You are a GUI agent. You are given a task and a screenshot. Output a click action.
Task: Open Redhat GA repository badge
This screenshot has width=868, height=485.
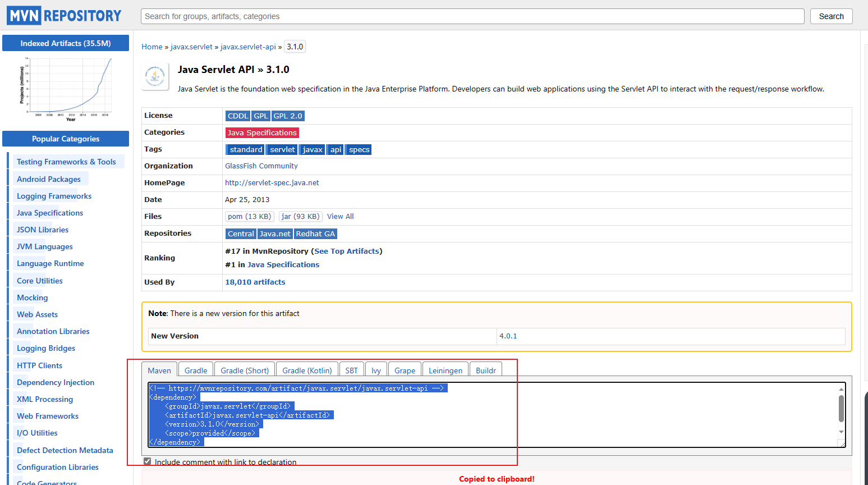pos(315,234)
